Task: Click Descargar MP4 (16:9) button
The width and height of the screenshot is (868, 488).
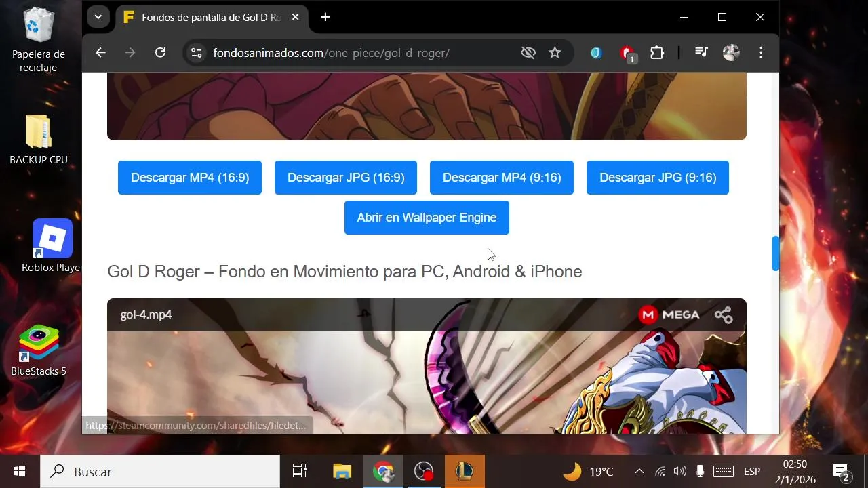Action: click(x=190, y=178)
